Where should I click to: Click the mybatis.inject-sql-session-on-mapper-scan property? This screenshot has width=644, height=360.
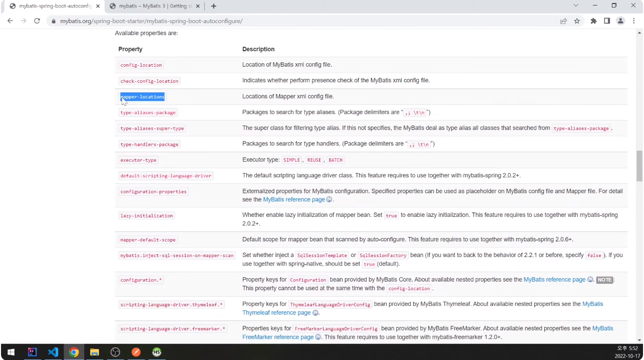177,255
